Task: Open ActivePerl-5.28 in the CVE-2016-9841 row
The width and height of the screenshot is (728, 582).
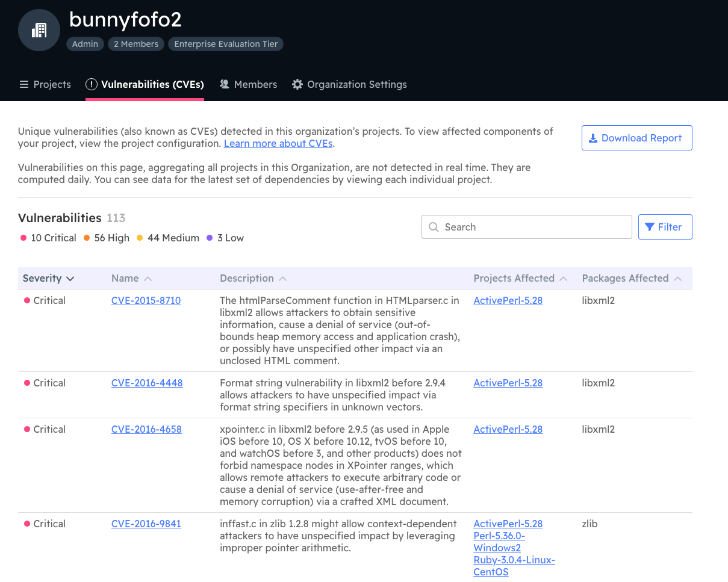Action: pos(508,524)
